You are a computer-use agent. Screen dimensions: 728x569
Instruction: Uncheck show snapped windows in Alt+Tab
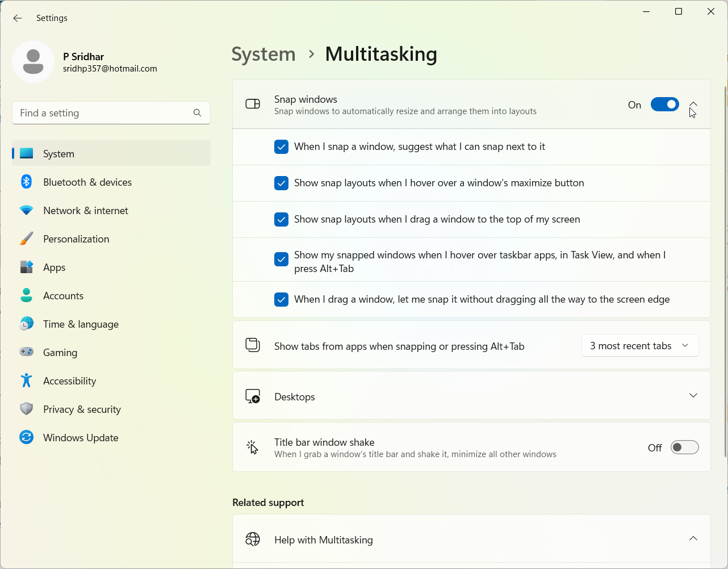281,260
